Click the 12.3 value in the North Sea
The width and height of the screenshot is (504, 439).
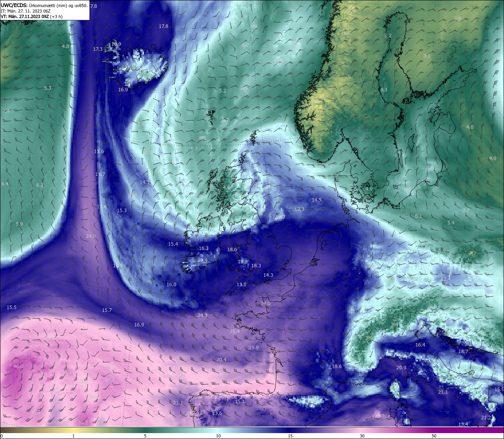click(x=299, y=209)
